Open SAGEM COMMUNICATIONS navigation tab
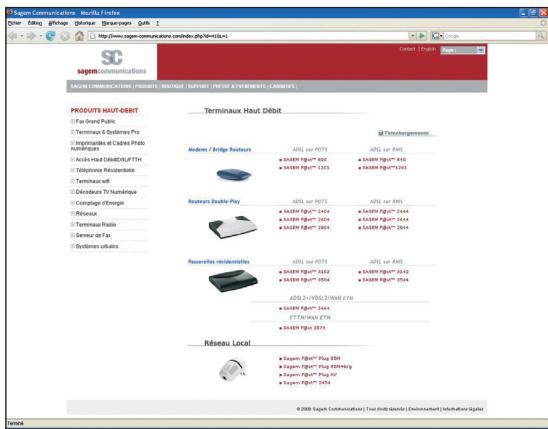 pyautogui.click(x=101, y=86)
